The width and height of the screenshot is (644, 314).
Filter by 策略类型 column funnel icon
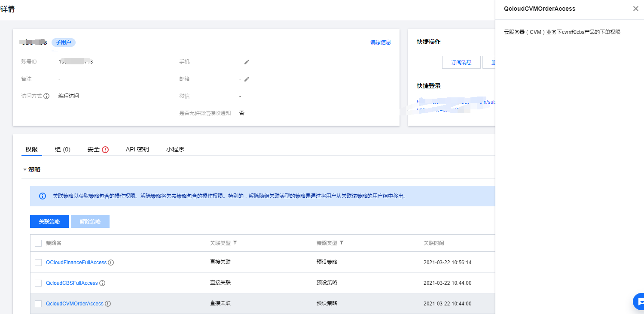[x=342, y=243]
